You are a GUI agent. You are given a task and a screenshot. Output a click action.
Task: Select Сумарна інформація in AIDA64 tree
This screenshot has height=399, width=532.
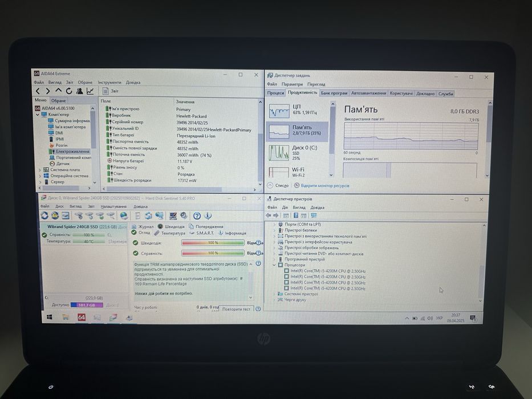(x=69, y=121)
